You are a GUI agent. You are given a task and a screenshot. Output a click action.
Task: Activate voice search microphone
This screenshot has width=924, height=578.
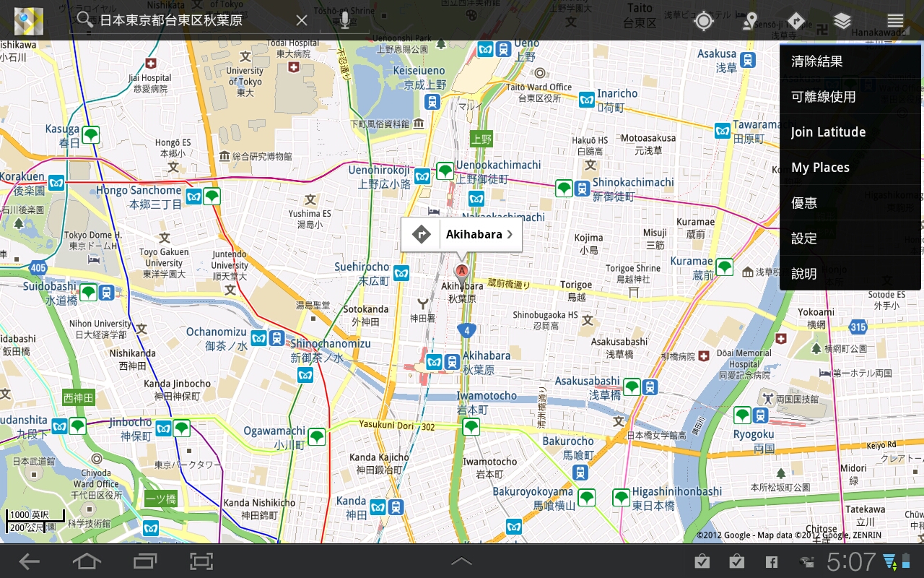point(345,20)
